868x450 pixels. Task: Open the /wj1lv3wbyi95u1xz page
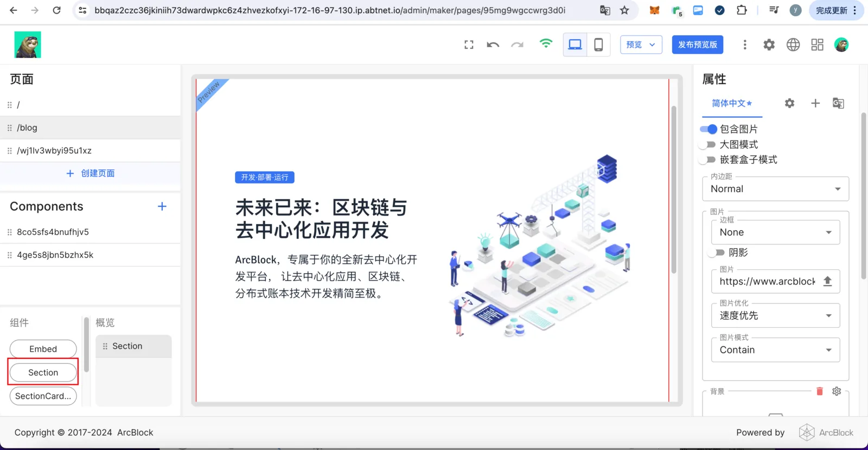pyautogui.click(x=90, y=150)
